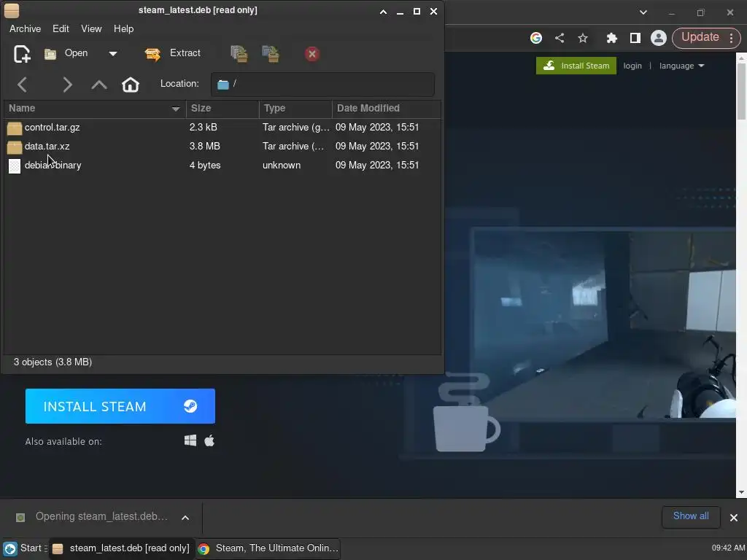This screenshot has height=560, width=747.
Task: Click the unknown type cell
Action: click(x=282, y=166)
